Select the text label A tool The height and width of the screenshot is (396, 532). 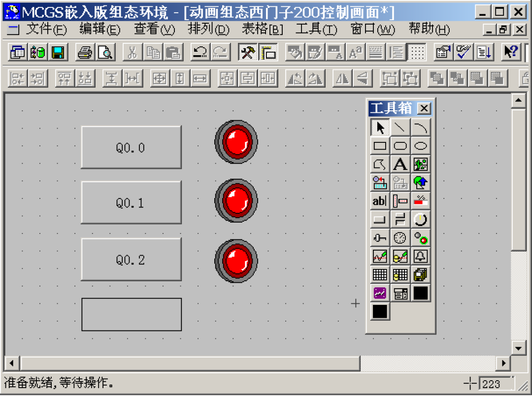(x=400, y=164)
